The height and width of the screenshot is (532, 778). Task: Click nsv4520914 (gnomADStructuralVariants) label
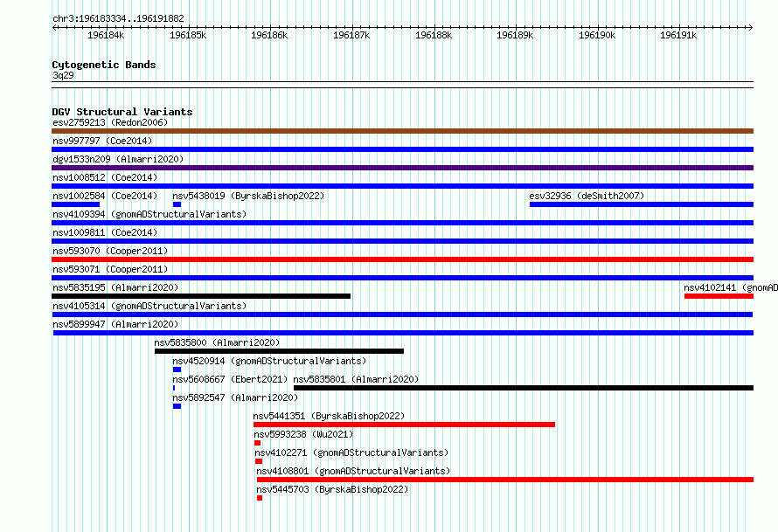click(x=269, y=361)
